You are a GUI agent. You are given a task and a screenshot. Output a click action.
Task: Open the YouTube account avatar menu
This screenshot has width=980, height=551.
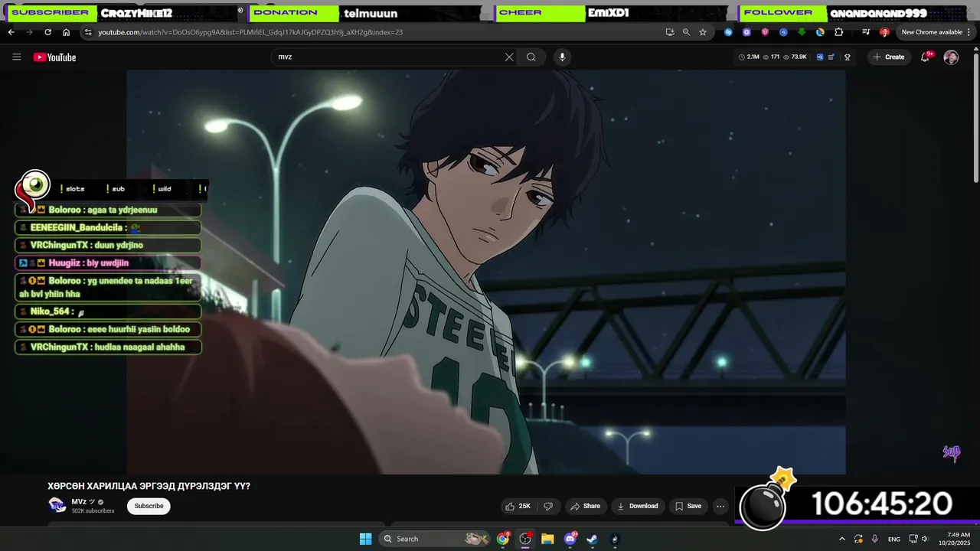coord(951,57)
